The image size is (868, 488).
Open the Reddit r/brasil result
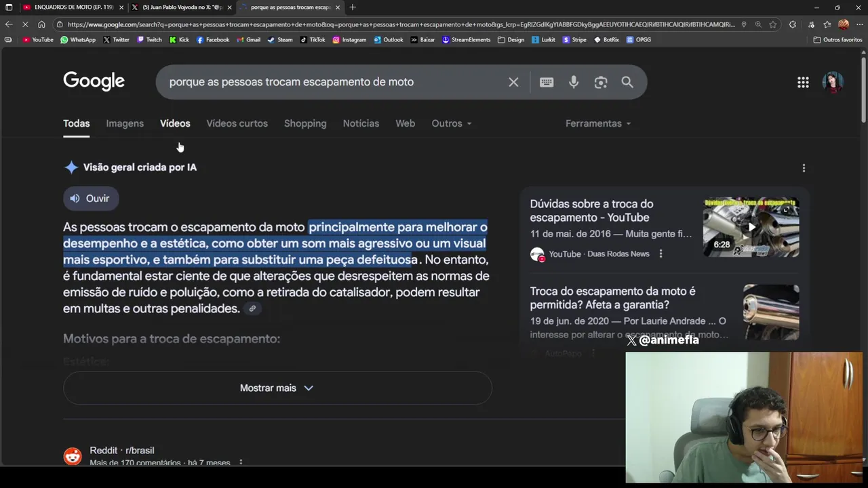[x=122, y=451]
